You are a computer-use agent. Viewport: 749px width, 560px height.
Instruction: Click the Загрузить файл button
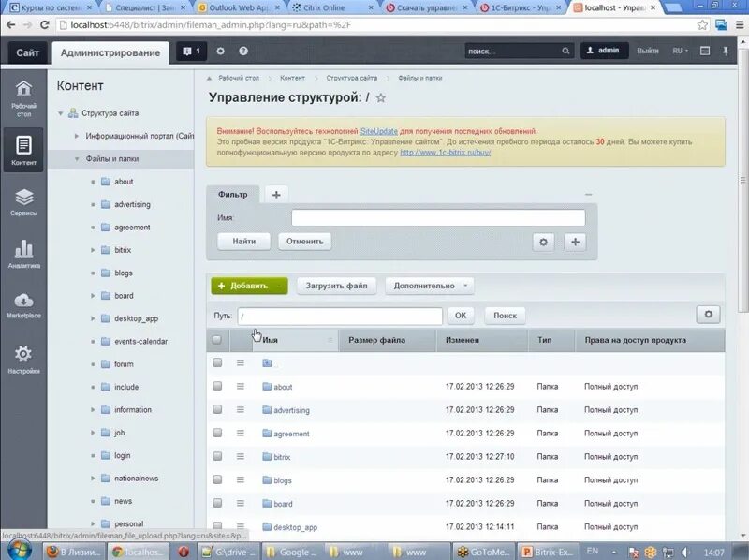coord(336,286)
